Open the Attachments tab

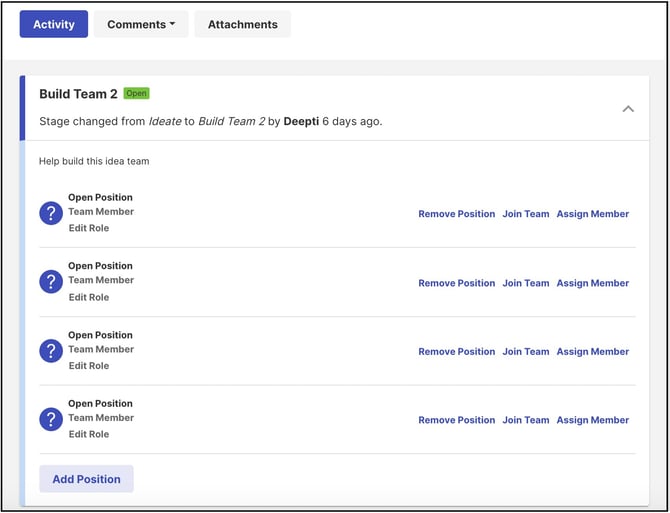242,24
